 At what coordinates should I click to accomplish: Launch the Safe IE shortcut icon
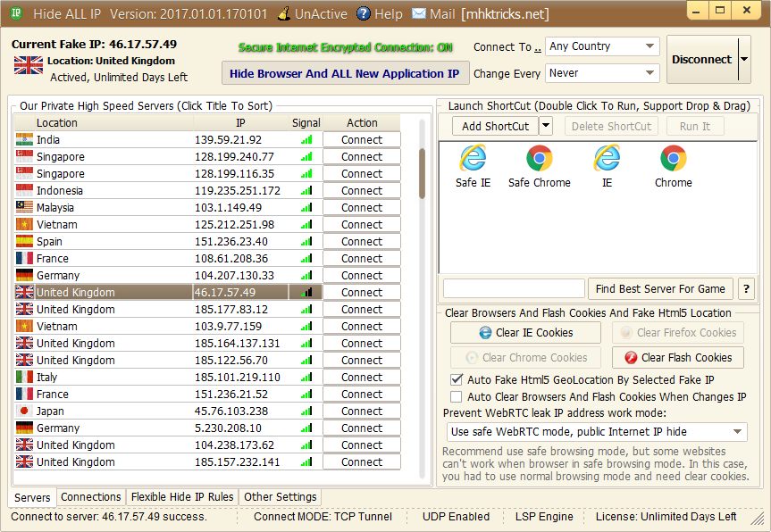[x=473, y=158]
